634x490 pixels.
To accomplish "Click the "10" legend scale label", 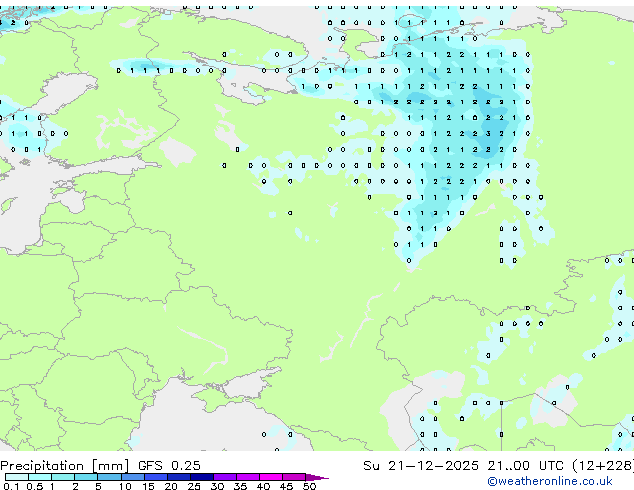I will pyautogui.click(x=125, y=486).
